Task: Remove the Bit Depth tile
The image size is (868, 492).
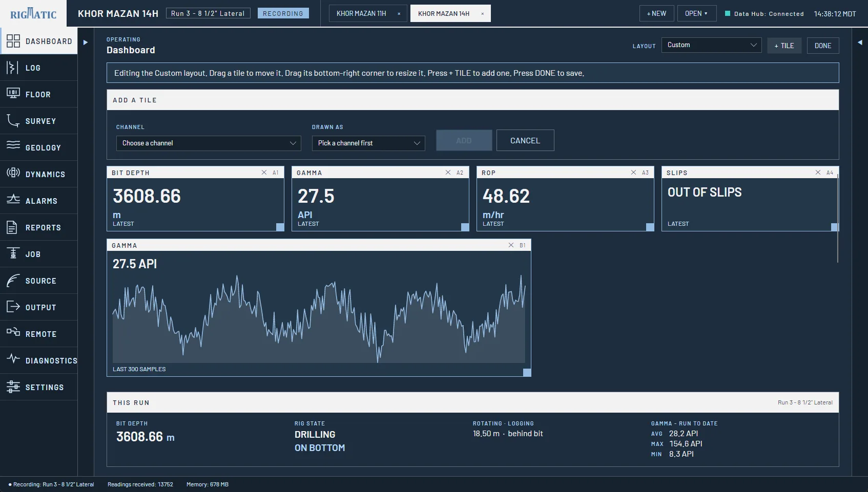Action: (264, 173)
